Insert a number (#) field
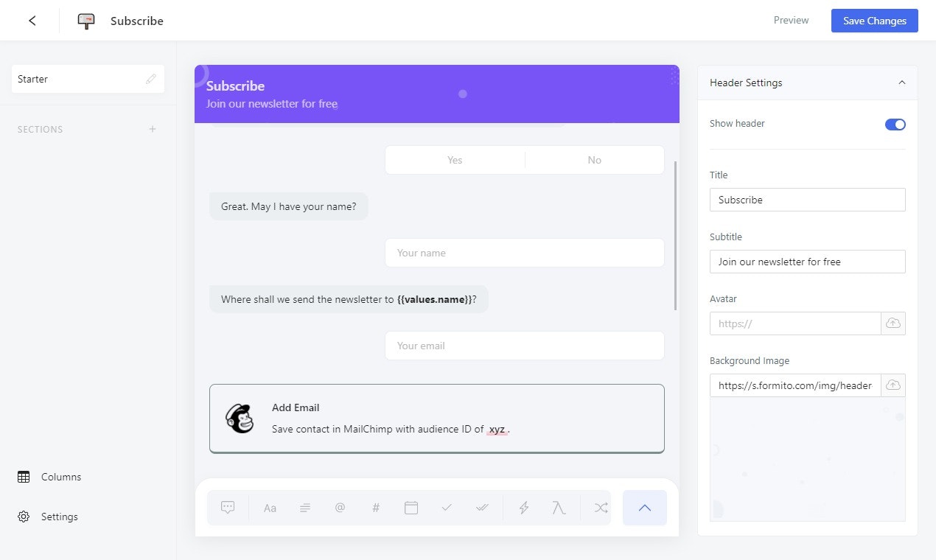This screenshot has width=936, height=560. [x=376, y=508]
